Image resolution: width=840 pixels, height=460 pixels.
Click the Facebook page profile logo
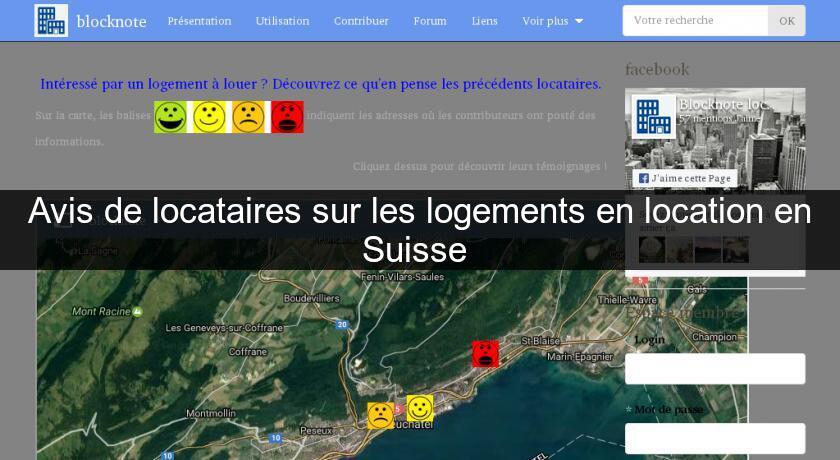(654, 117)
